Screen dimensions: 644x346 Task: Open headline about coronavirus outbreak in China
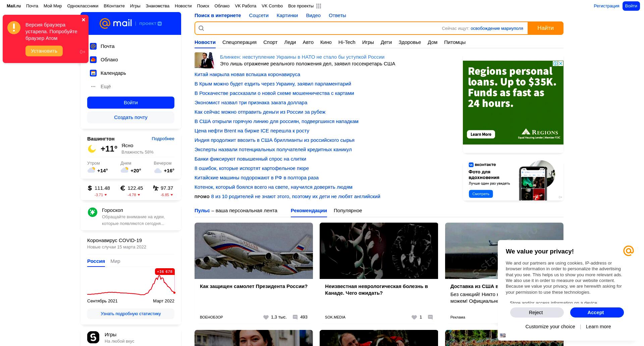tap(247, 74)
